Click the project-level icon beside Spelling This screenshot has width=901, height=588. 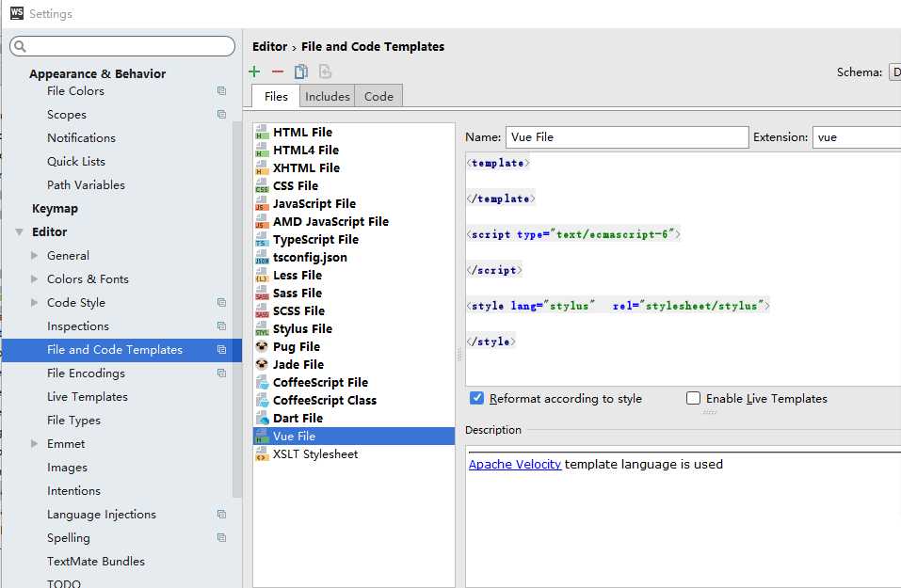pos(222,538)
